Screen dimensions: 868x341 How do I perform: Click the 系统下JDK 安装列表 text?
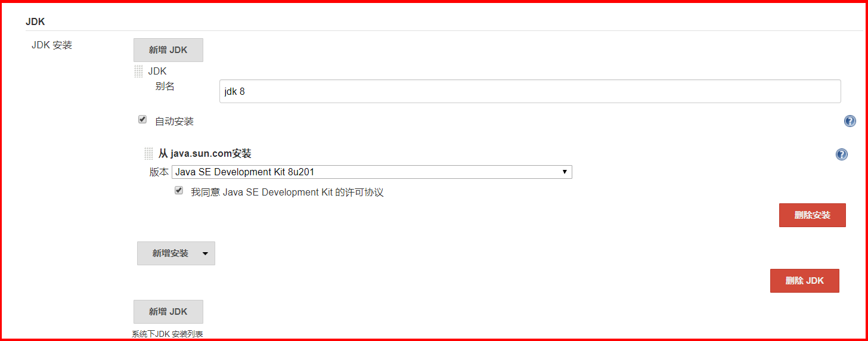click(x=168, y=334)
